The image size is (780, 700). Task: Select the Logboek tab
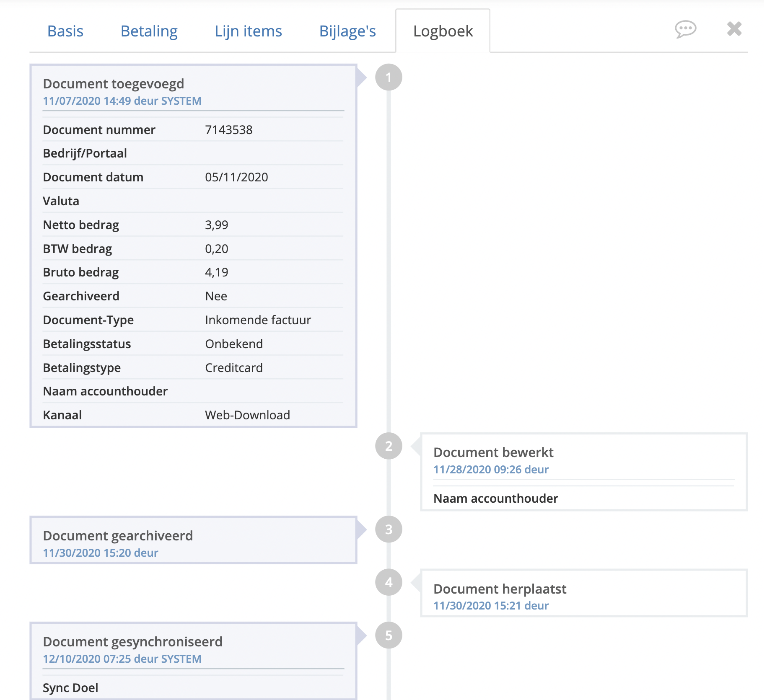443,31
